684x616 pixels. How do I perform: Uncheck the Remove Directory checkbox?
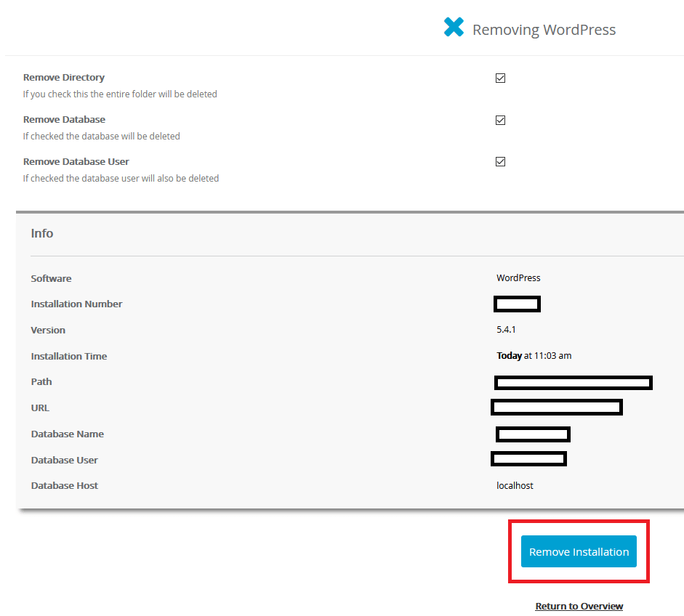coord(500,78)
